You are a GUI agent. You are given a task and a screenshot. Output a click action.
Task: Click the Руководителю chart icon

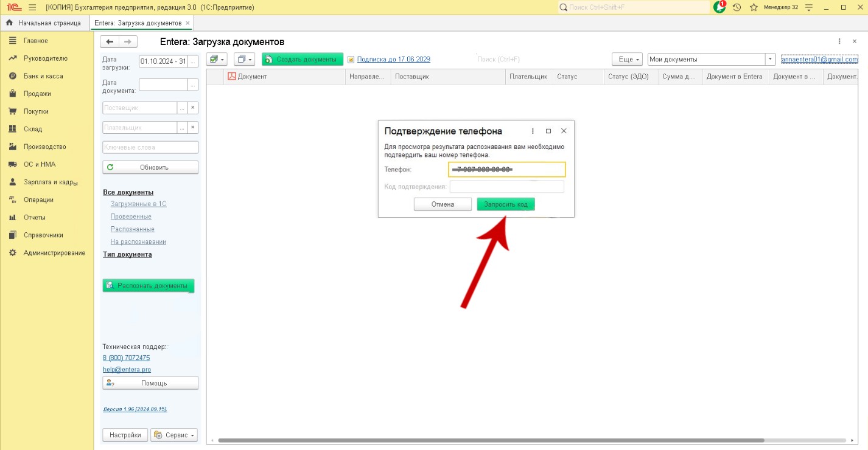[12, 58]
